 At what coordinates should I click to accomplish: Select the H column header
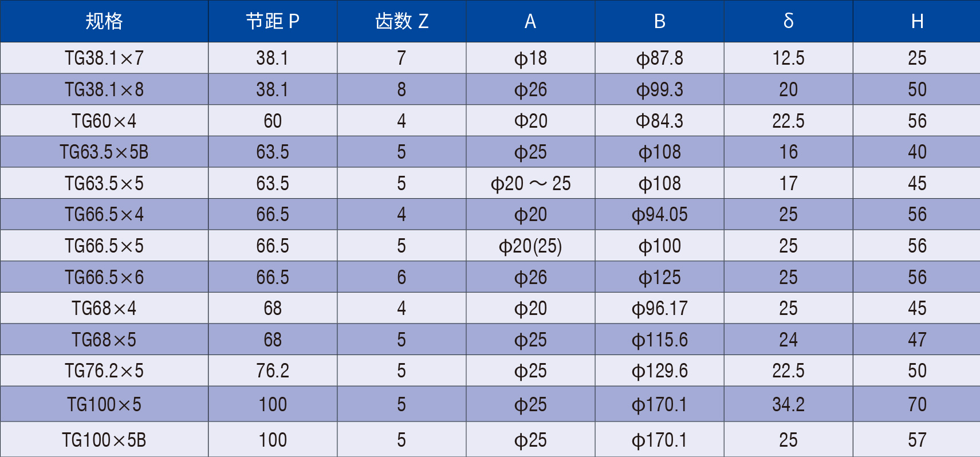point(916,21)
